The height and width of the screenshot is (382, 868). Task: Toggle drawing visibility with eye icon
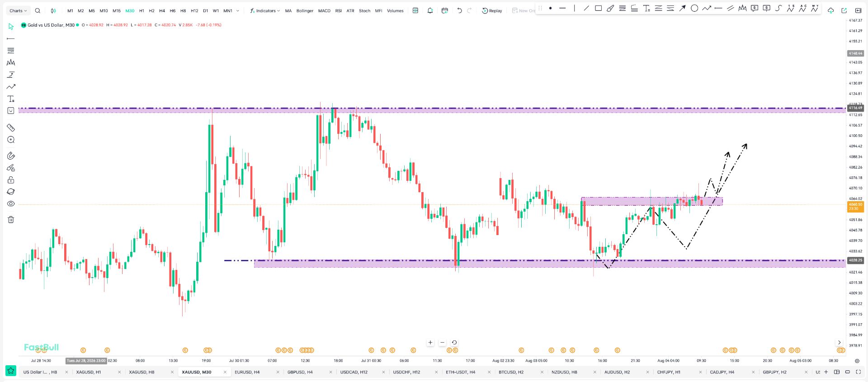(11, 204)
